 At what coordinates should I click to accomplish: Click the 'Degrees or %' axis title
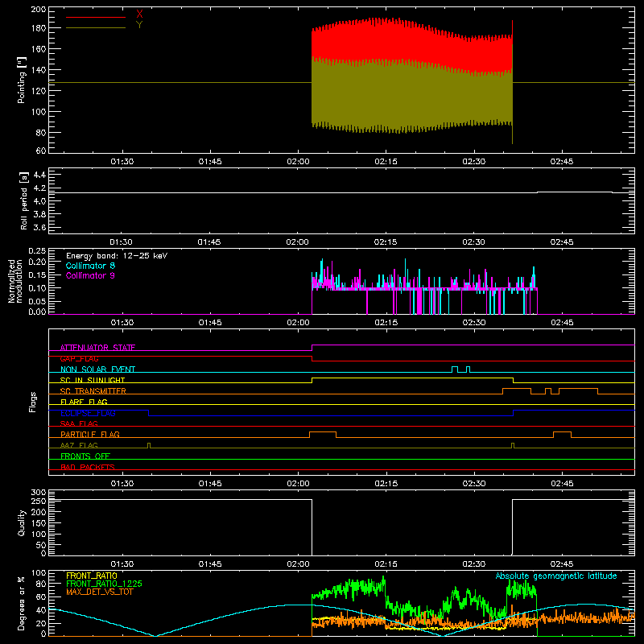tap(21, 603)
